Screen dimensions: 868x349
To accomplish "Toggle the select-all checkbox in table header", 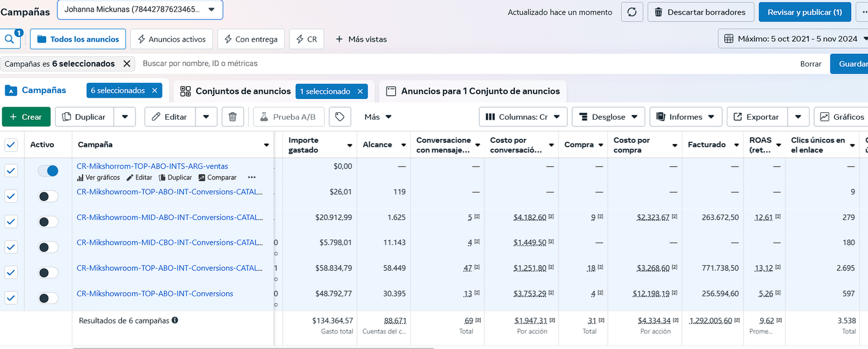I will (11, 145).
